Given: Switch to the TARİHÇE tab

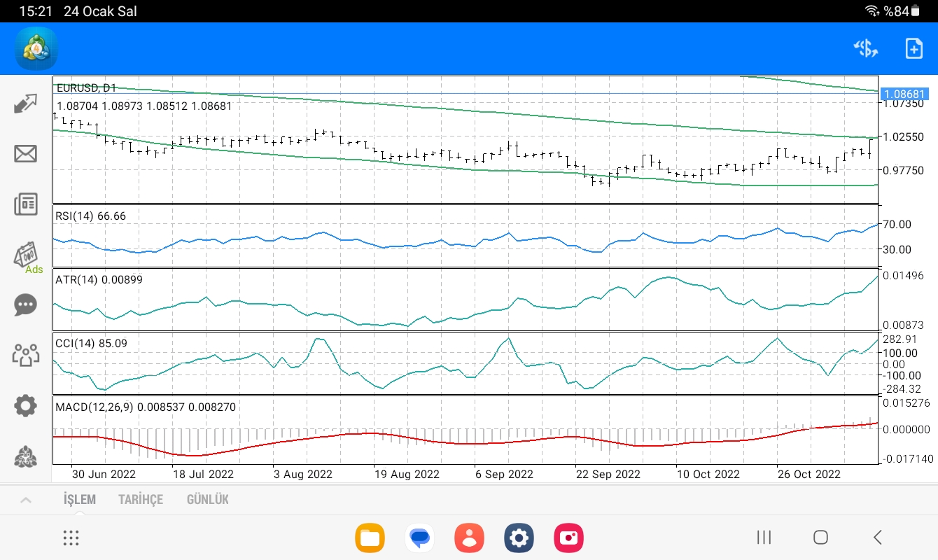Looking at the screenshot, I should [141, 500].
